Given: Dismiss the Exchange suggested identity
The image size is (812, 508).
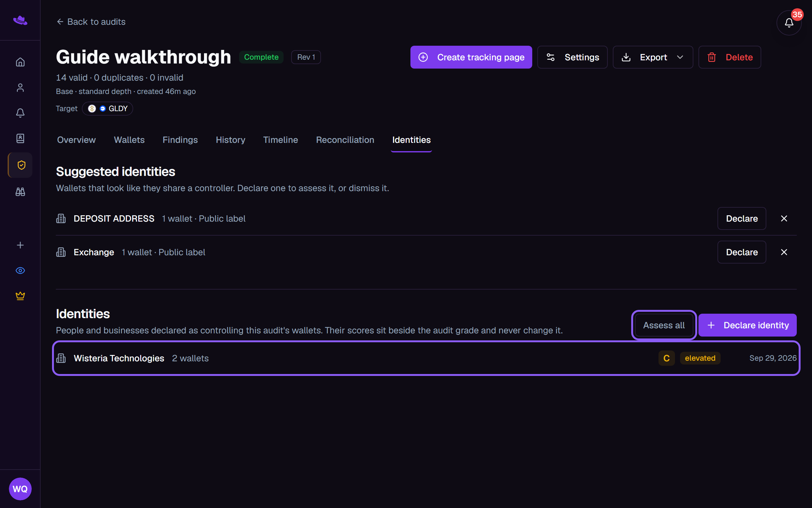Looking at the screenshot, I should (784, 252).
